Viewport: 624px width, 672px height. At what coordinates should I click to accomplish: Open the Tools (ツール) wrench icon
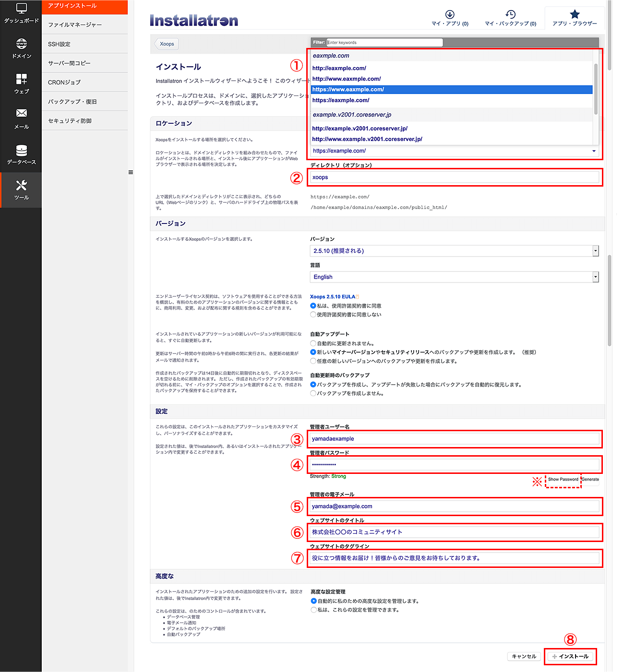[21, 185]
